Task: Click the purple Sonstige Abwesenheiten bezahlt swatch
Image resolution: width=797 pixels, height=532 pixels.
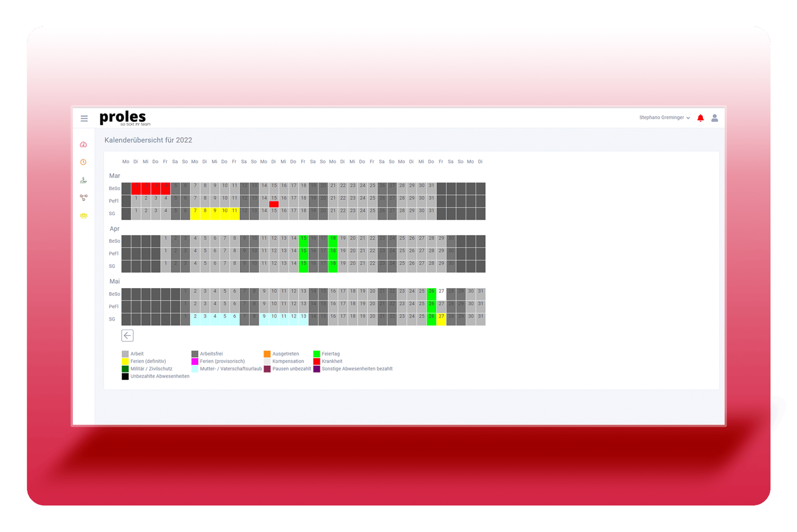Action: pyautogui.click(x=317, y=369)
